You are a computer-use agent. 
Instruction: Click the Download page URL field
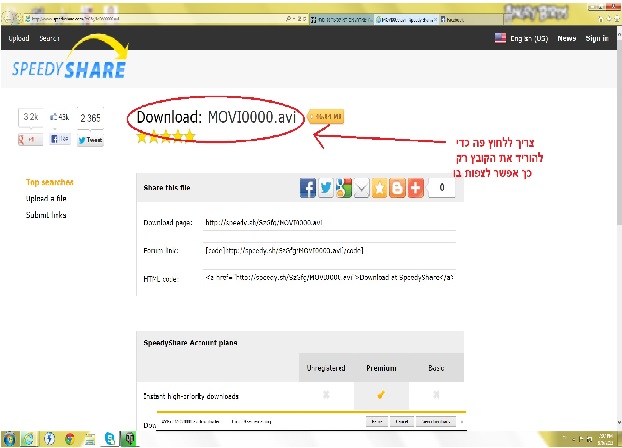328,222
